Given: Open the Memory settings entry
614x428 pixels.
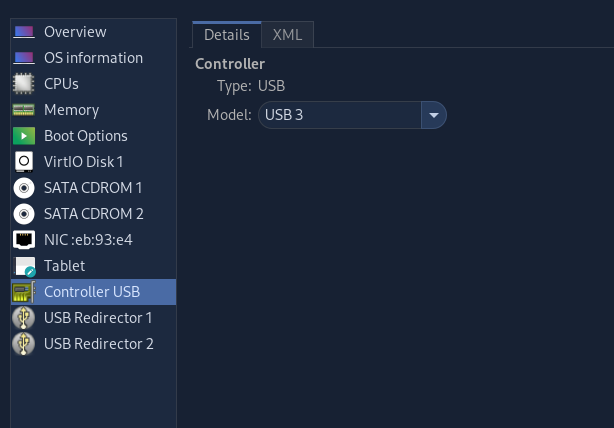Looking at the screenshot, I should click(x=93, y=110).
